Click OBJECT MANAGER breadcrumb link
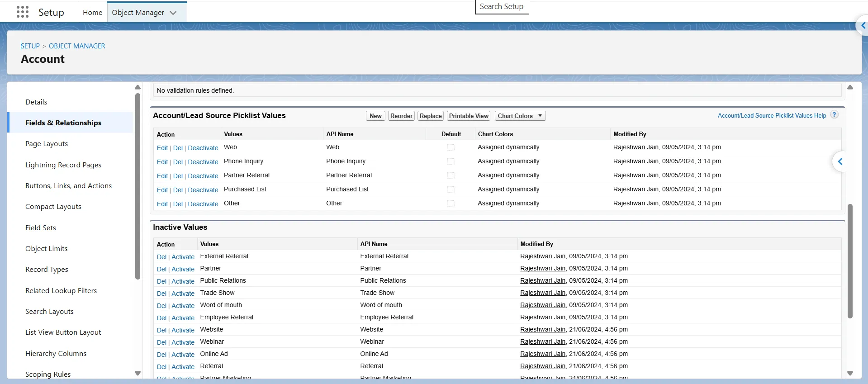Screen dimensions: 868x384 (x=77, y=46)
